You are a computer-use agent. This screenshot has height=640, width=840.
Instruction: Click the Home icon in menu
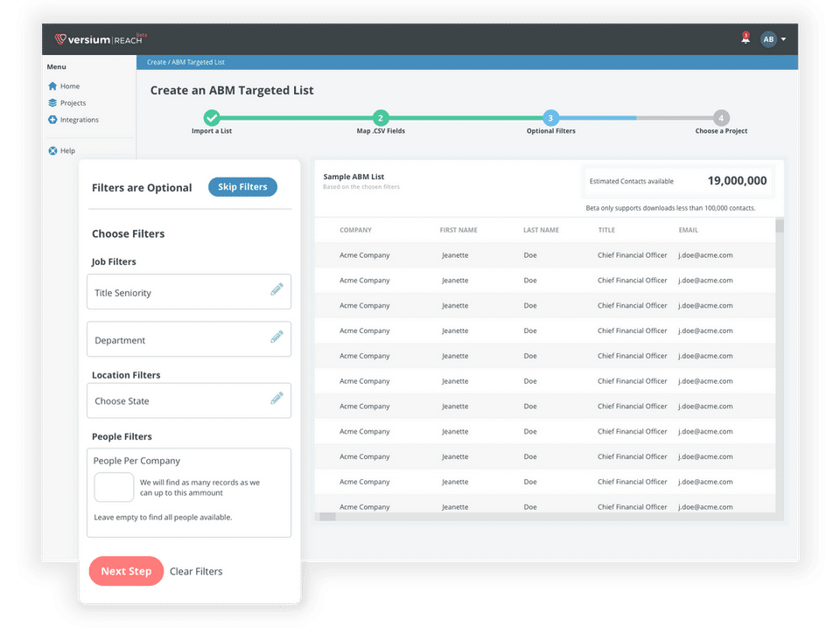pos(52,87)
